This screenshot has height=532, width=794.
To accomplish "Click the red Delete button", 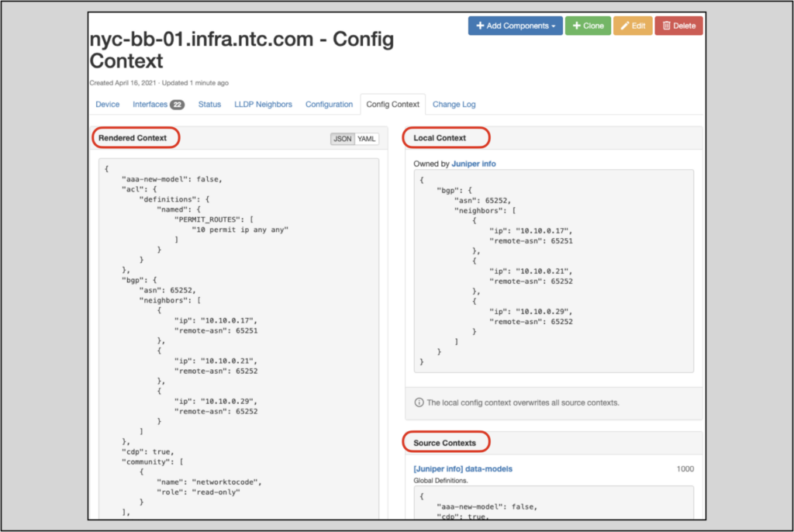I will [x=678, y=26].
